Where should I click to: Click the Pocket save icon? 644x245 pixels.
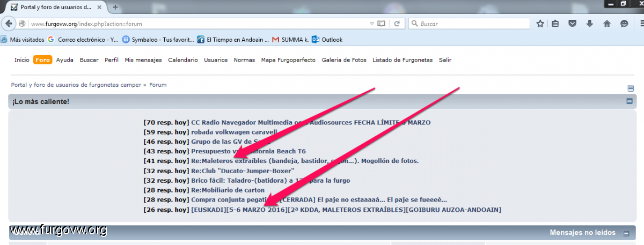[573, 24]
